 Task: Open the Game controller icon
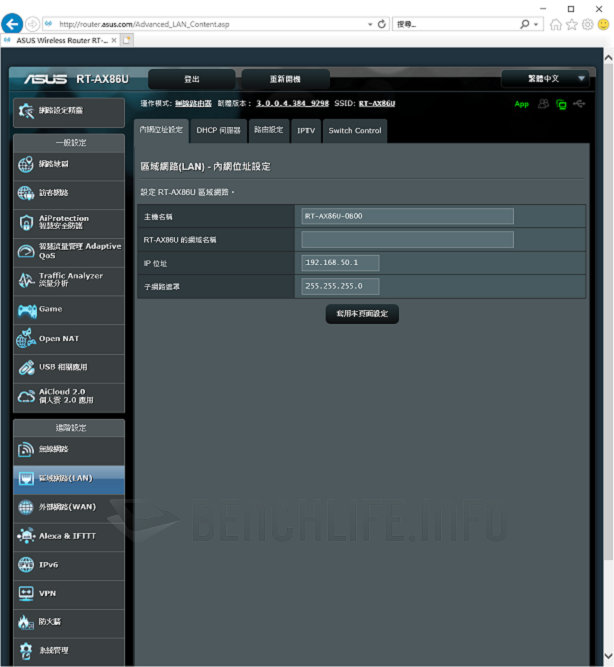pos(27,311)
